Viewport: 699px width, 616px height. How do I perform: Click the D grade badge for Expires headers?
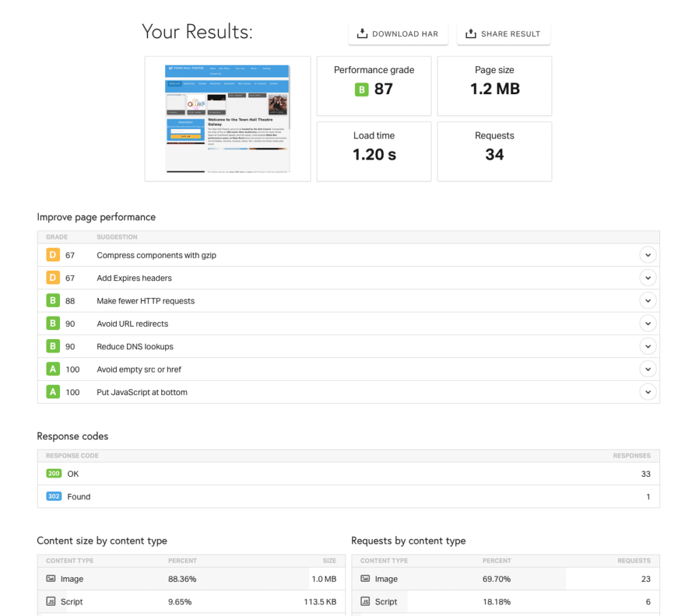[53, 278]
